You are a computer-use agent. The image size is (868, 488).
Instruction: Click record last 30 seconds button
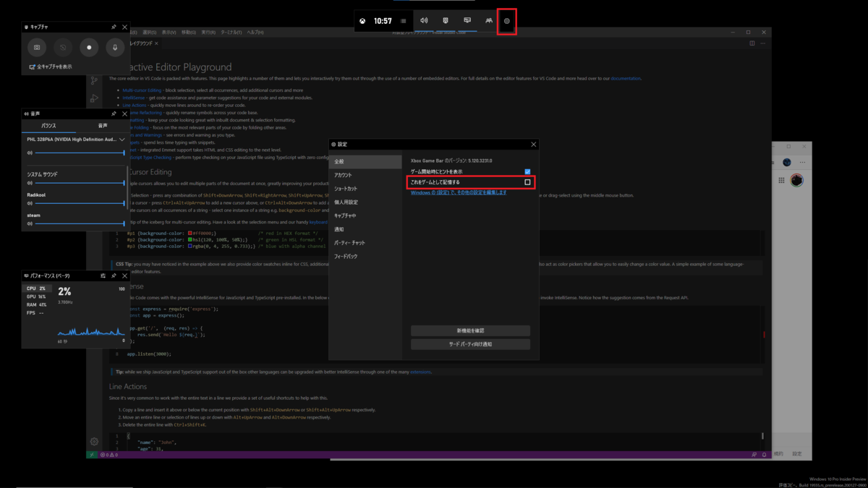pyautogui.click(x=63, y=47)
